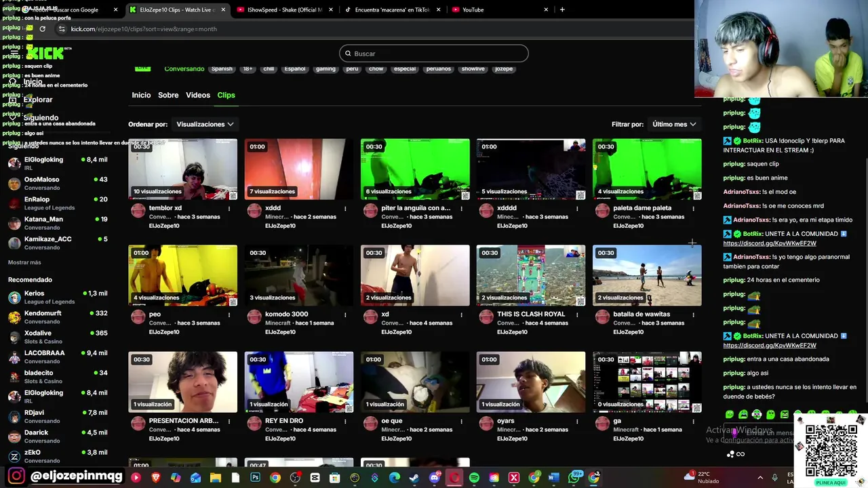Show hidden system tray icons chevron

click(760, 478)
